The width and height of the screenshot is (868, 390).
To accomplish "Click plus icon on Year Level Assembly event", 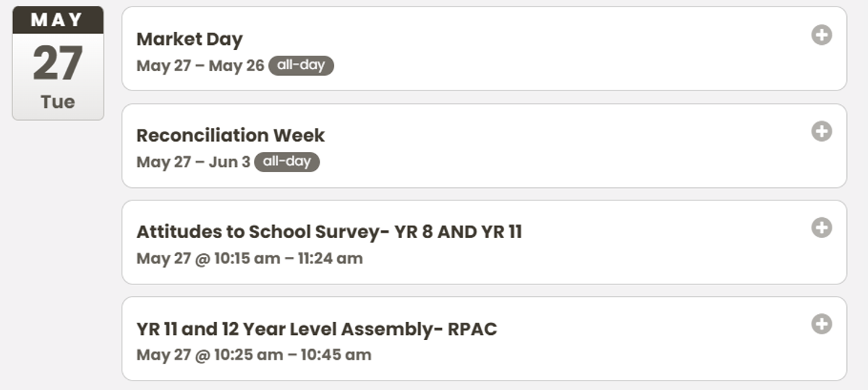I will pos(821,323).
